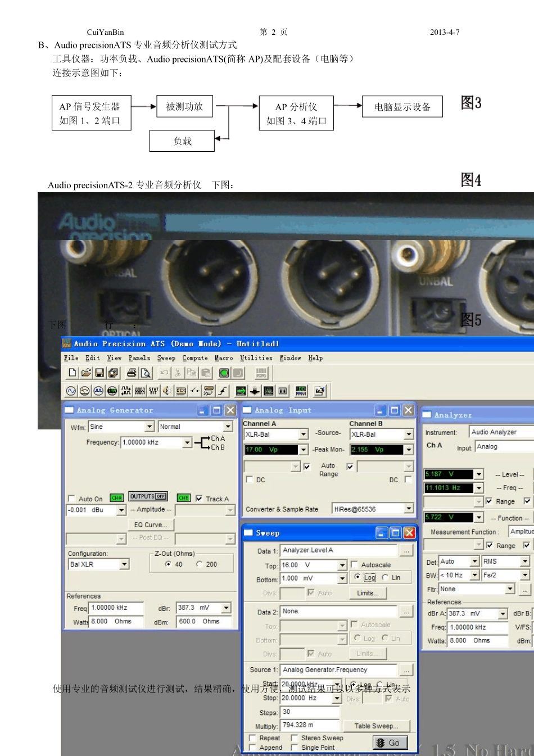Open the Bal XLR configuration dropdown
The image size is (534, 756).
coord(125,564)
